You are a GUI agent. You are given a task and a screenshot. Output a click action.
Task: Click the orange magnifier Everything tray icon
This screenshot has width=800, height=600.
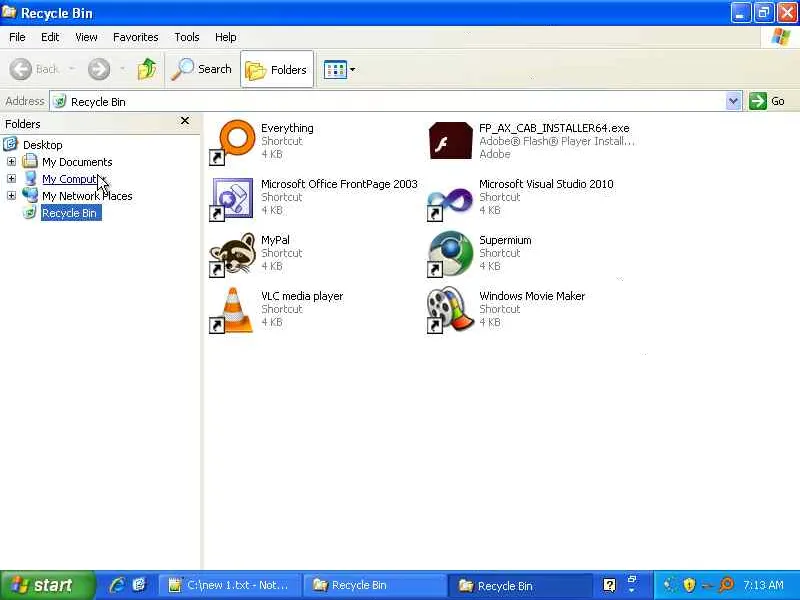726,584
